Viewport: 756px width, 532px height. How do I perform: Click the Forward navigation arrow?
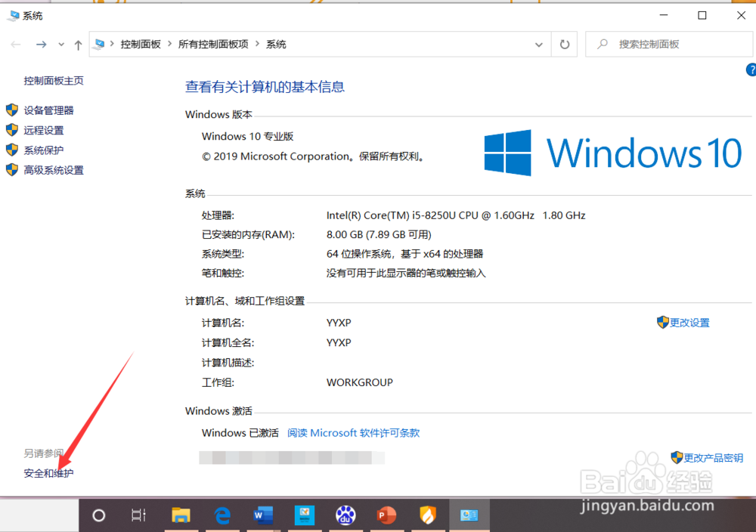coord(42,45)
